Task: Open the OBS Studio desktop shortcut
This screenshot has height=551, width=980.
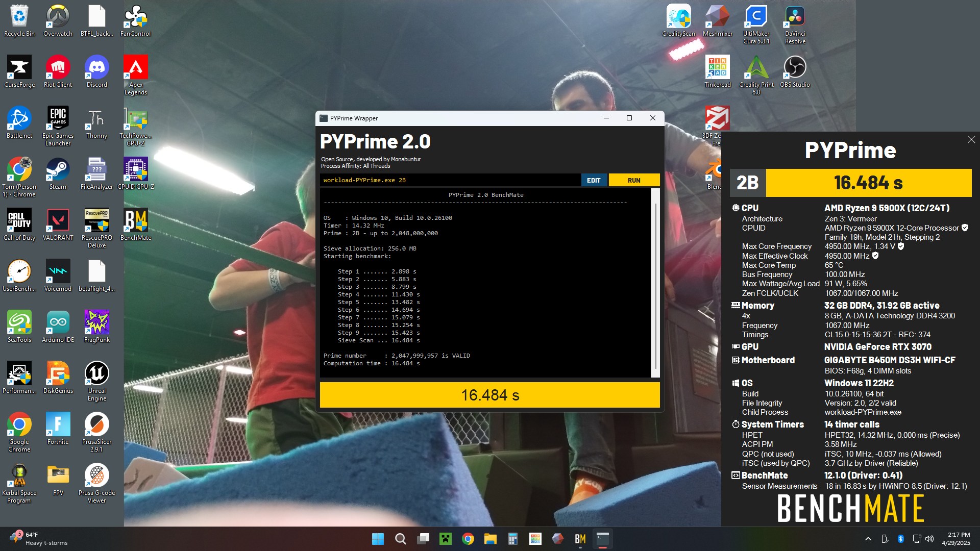Action: point(795,72)
